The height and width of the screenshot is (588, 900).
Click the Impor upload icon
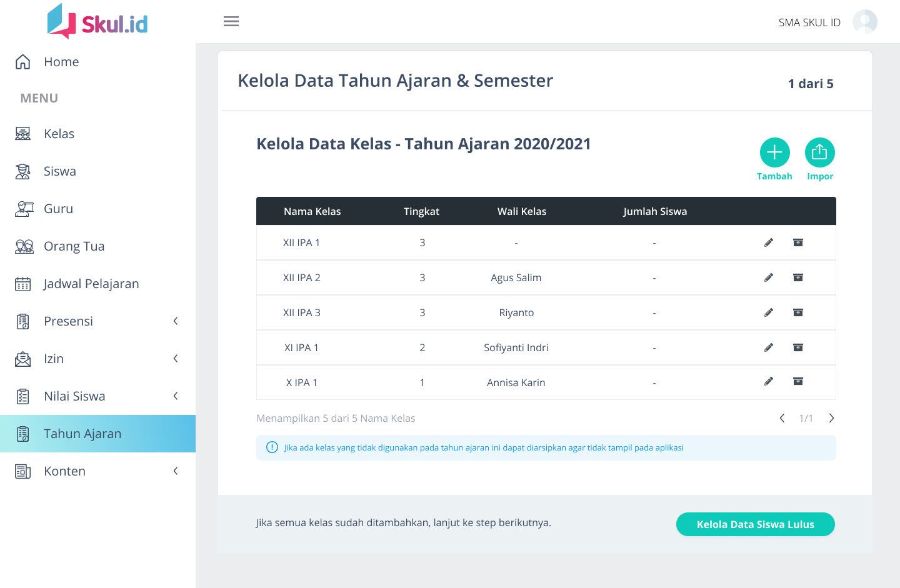(819, 152)
